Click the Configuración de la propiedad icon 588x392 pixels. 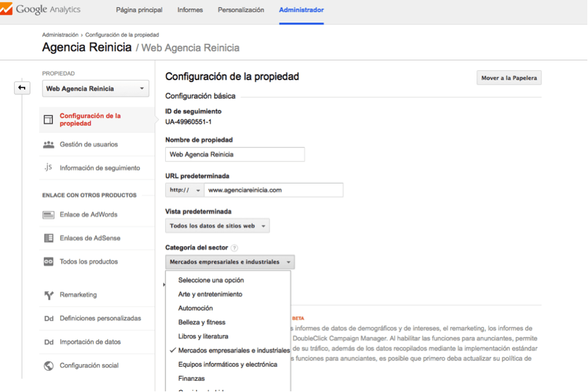coord(48,119)
